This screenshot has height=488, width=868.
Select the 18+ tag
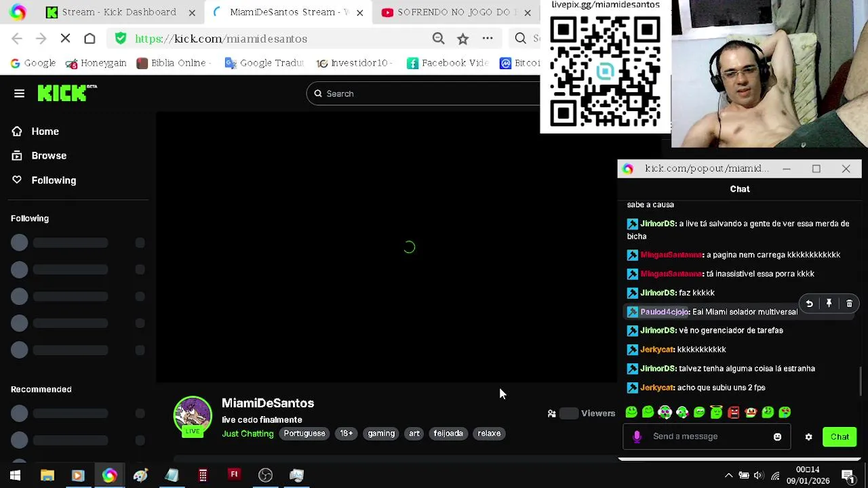[347, 434]
